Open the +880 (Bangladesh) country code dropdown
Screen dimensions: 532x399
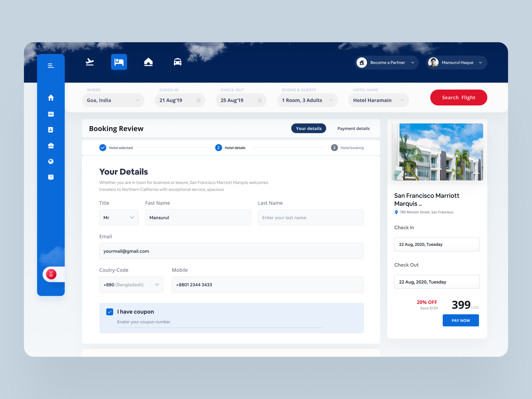tap(131, 285)
